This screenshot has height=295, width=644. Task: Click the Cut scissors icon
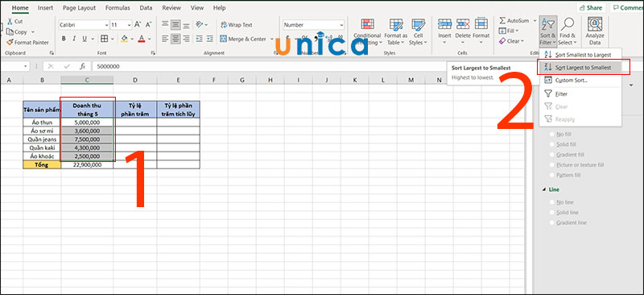point(9,22)
